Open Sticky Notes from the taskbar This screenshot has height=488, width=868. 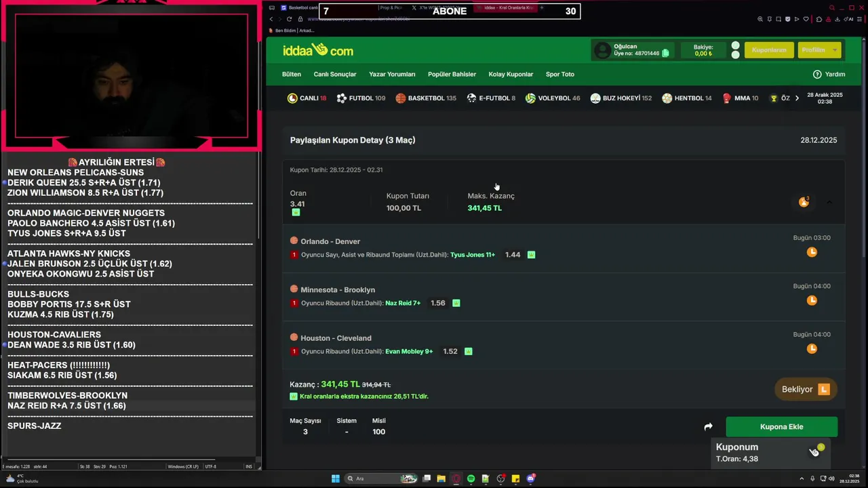point(515,479)
